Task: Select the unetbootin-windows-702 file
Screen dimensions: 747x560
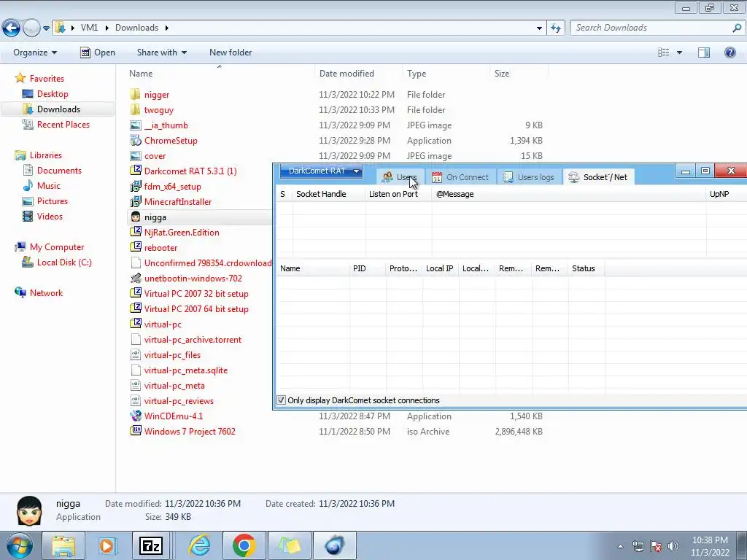Action: coord(193,278)
